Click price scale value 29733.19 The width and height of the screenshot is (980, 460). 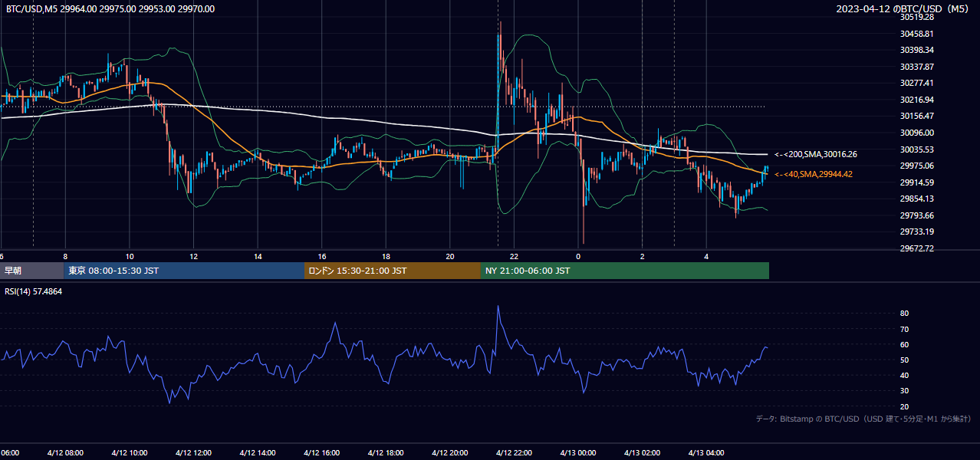coord(916,232)
